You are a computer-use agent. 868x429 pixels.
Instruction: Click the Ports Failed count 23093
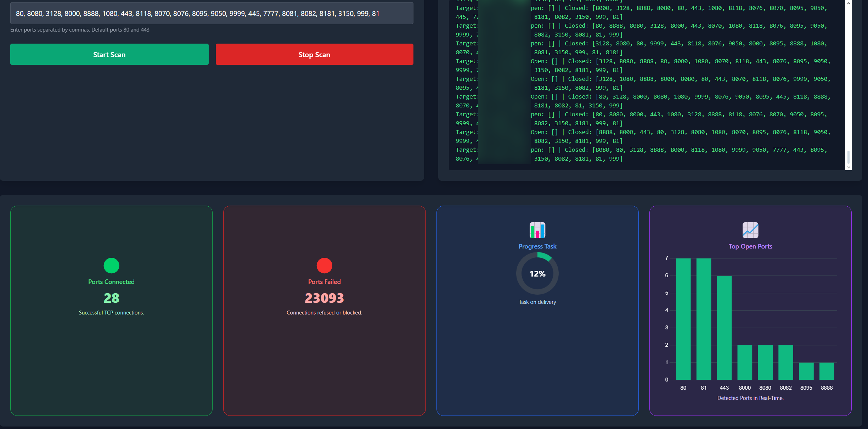[x=324, y=298]
